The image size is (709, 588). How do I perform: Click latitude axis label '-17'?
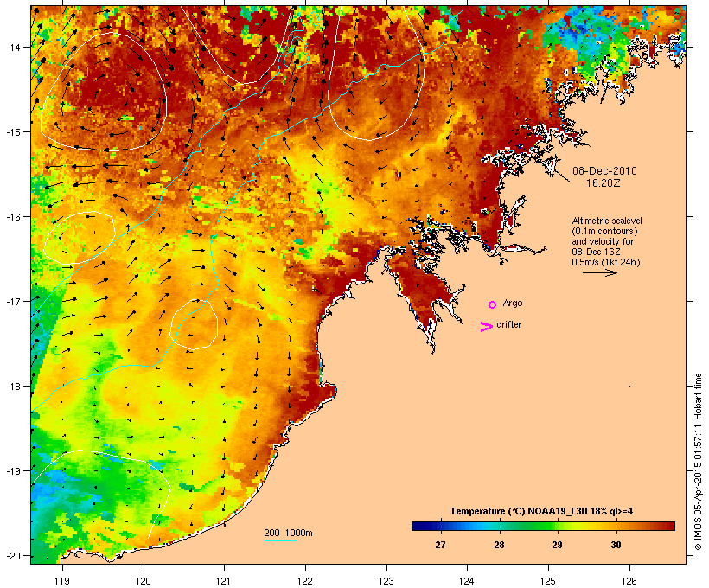[x=13, y=301]
